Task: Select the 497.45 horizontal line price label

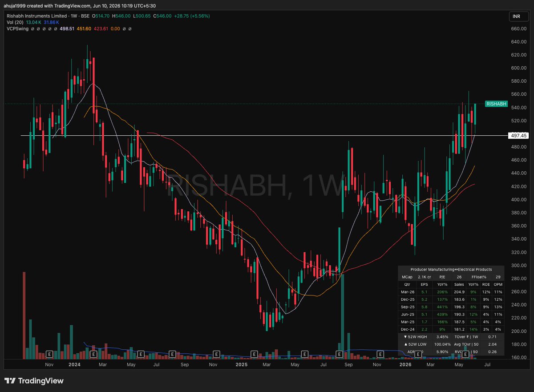Action: [x=519, y=136]
